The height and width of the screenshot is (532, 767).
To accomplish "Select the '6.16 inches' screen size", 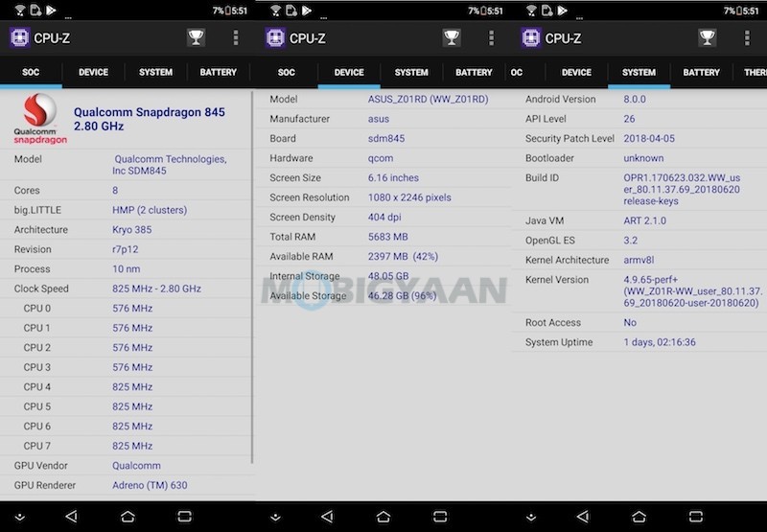I will (393, 178).
